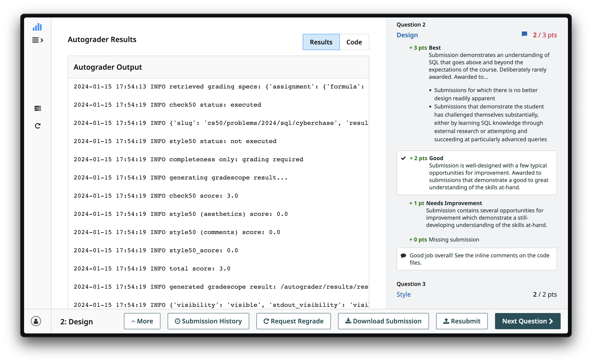This screenshot has width=592, height=364.
Task: Open Submission History
Action: (x=208, y=321)
